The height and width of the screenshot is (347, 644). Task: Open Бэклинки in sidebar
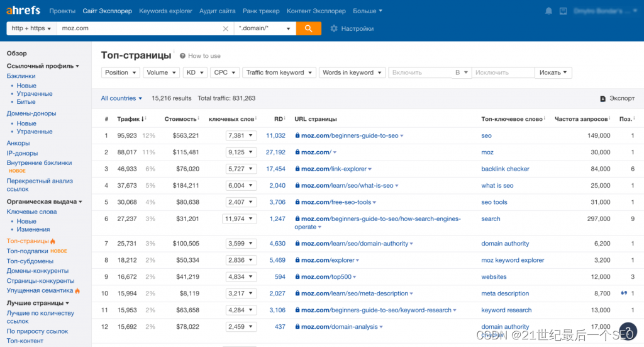(x=21, y=76)
